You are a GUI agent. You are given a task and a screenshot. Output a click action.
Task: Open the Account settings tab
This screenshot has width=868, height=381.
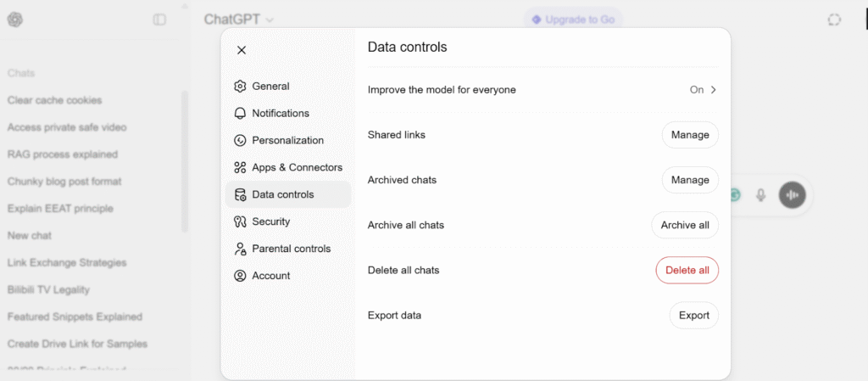(270, 276)
